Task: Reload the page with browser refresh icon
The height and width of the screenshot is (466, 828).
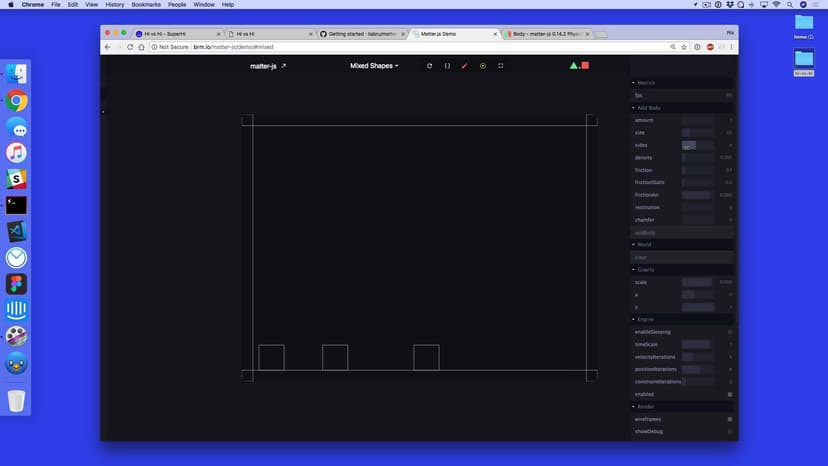Action: point(129,47)
